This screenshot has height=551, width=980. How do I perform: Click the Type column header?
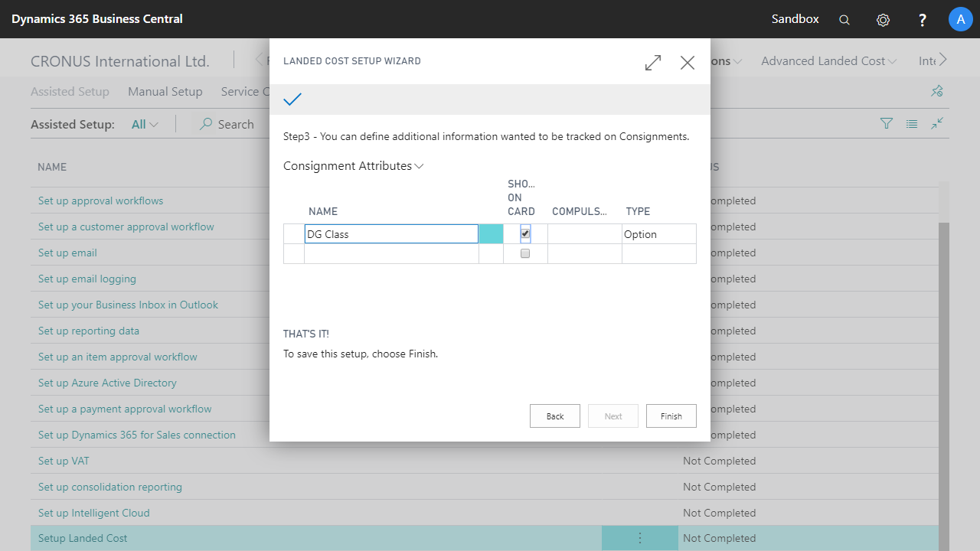[x=638, y=211]
